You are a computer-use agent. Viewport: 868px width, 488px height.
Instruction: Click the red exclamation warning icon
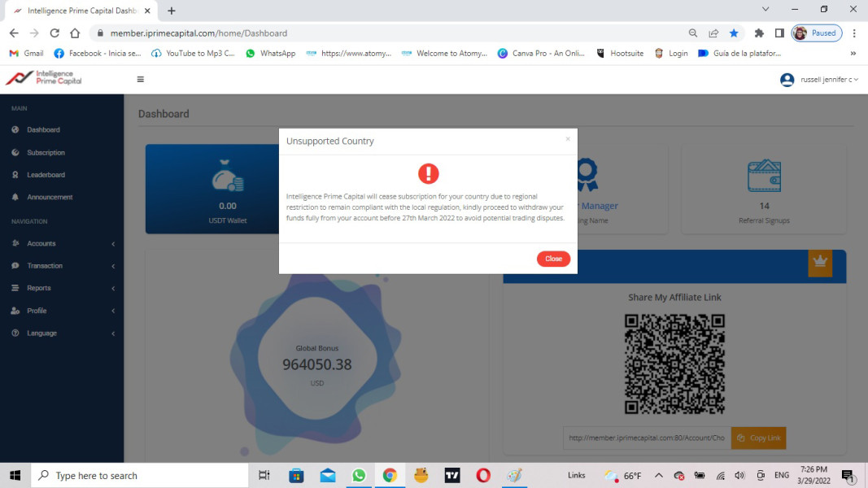pyautogui.click(x=428, y=173)
